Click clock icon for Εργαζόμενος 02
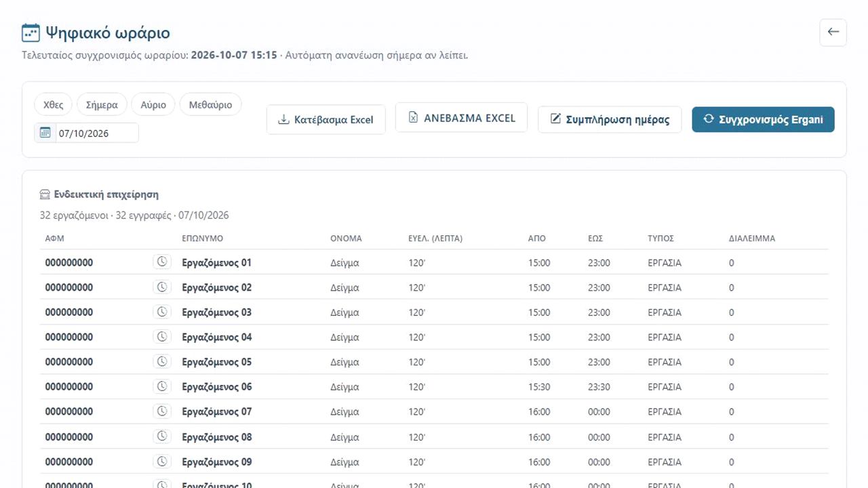Image resolution: width=868 pixels, height=488 pixels. (162, 287)
